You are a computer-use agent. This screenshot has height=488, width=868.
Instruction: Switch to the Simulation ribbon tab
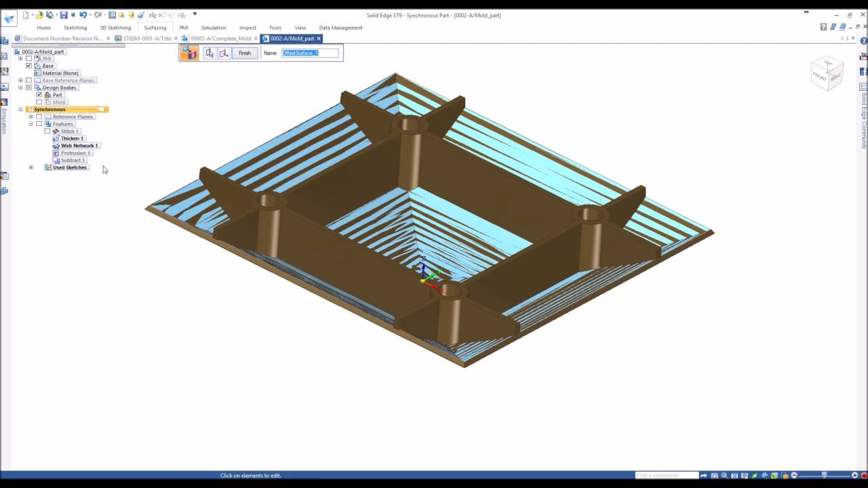point(214,28)
